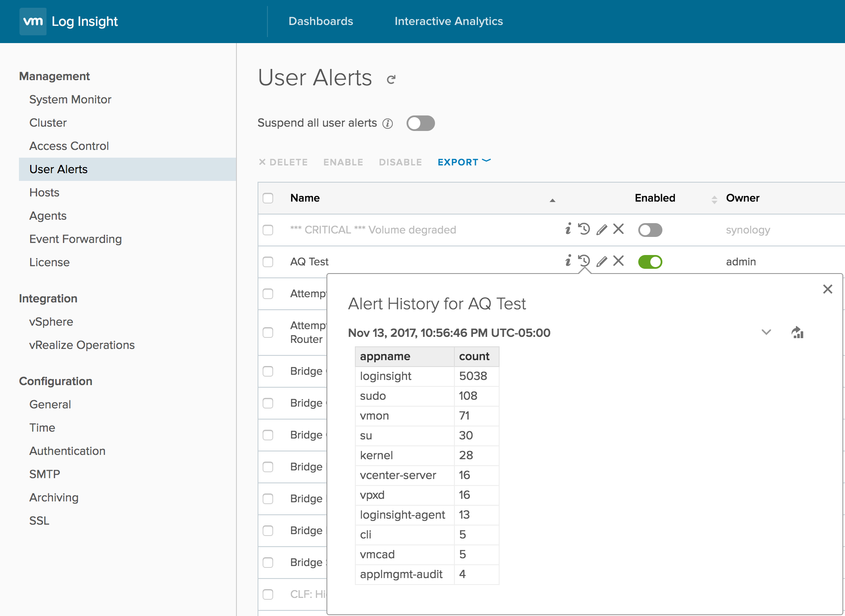Click the Nov 13, 2017 timestamp entry
845x616 pixels.
[x=449, y=333]
